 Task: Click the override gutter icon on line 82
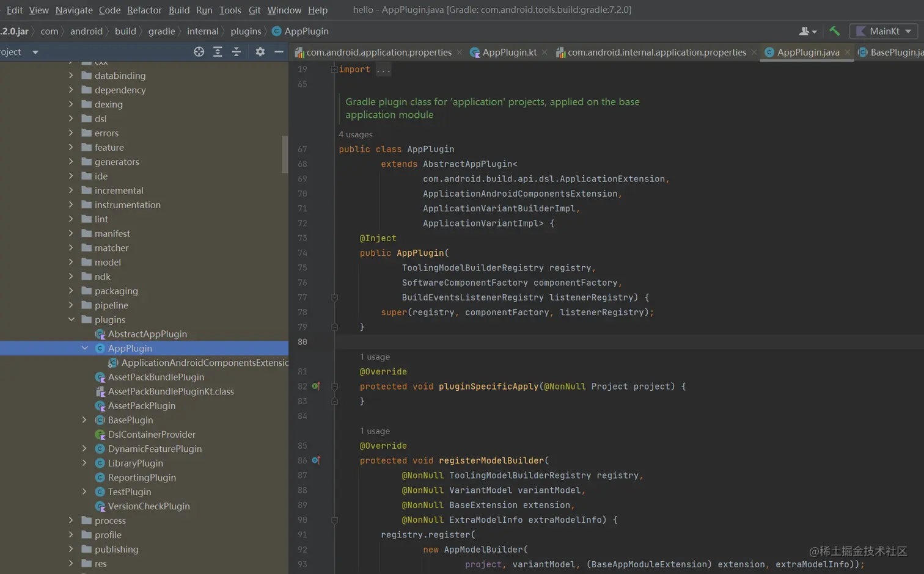pyautogui.click(x=316, y=386)
